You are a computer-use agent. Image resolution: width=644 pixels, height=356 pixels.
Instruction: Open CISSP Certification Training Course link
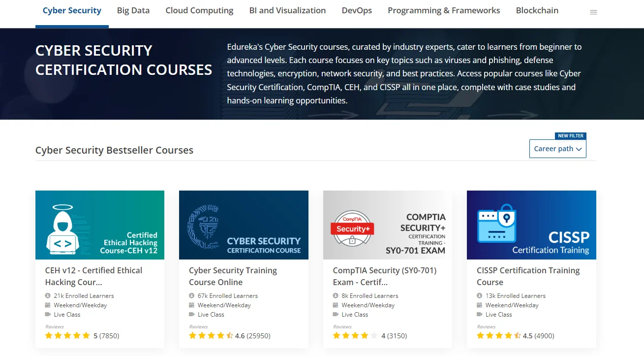pos(528,276)
